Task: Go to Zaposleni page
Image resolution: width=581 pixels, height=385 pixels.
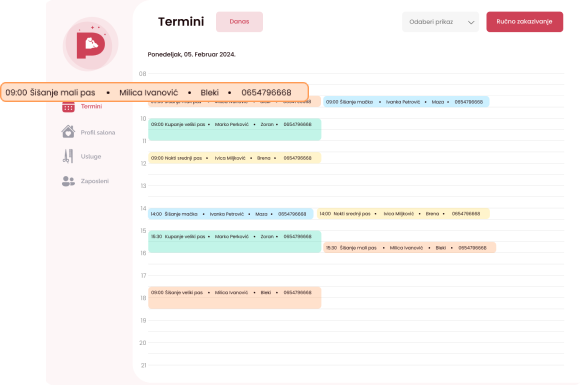Action: [x=95, y=181]
